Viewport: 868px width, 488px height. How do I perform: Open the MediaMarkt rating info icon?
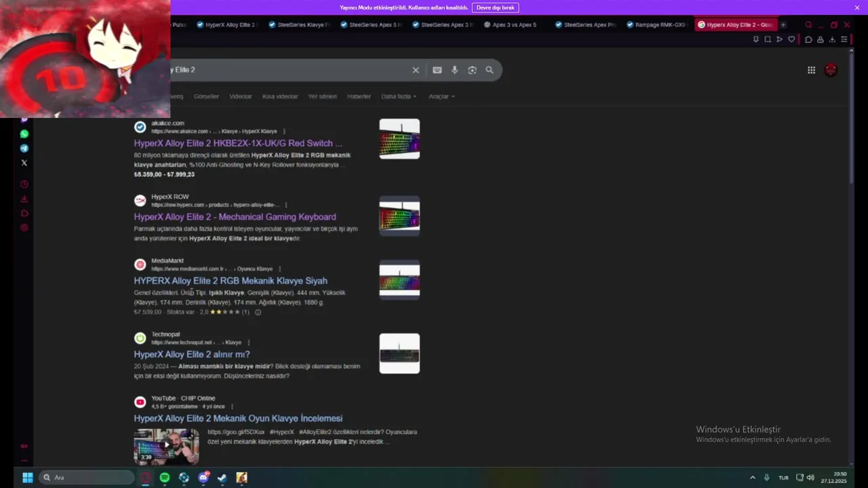pyautogui.click(x=258, y=312)
